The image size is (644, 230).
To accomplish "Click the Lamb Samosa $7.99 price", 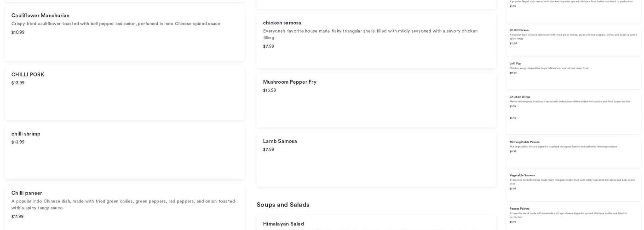I will click(x=269, y=149).
